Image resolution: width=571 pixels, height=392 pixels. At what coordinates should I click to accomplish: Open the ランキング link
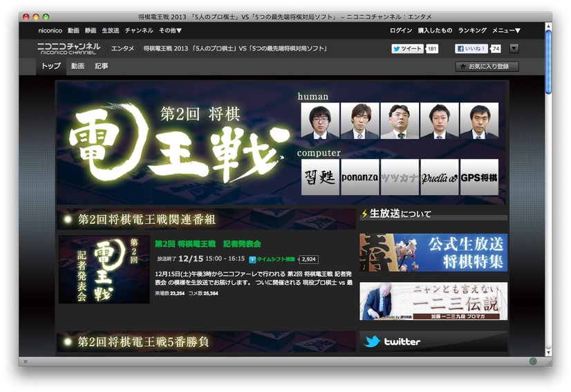[472, 30]
